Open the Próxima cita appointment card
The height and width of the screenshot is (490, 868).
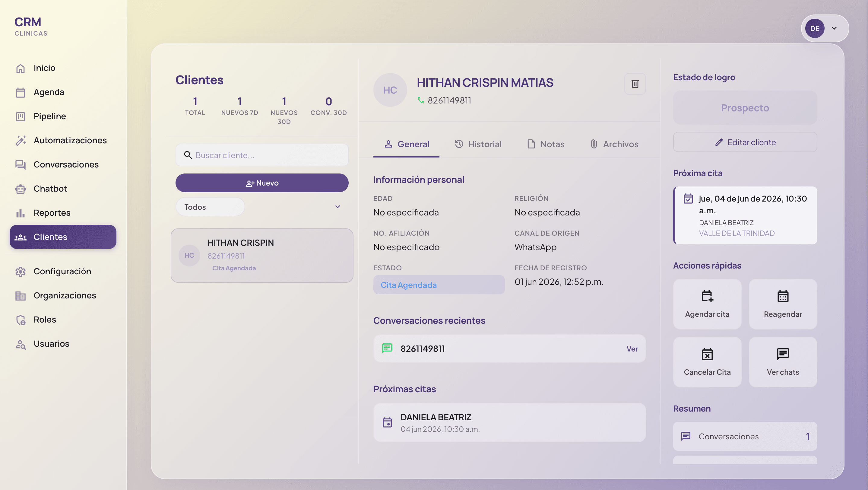[745, 215]
